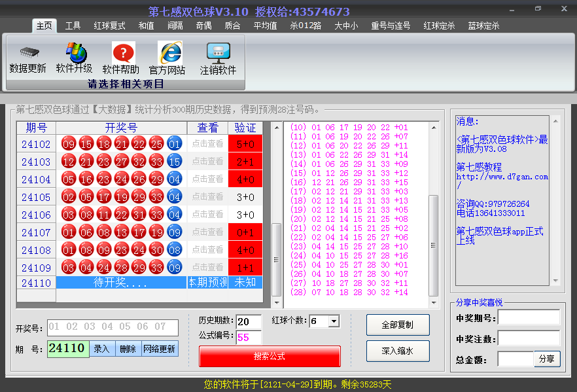
Task: Select the 间隔 tab
Action: [175, 26]
